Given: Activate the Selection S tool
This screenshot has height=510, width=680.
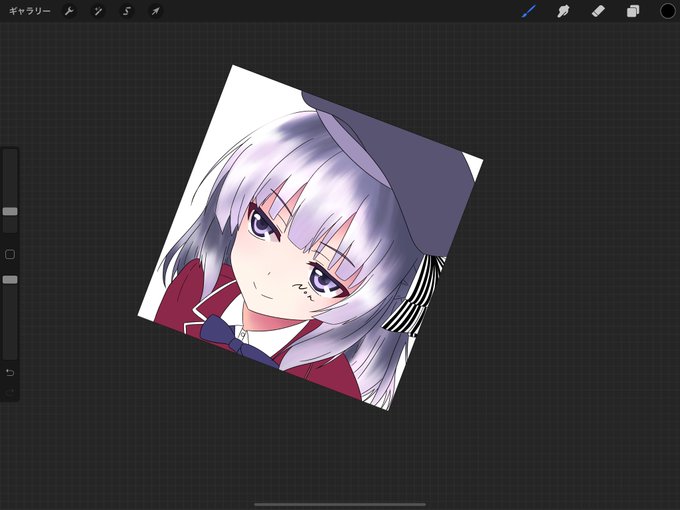Looking at the screenshot, I should click(x=127, y=11).
